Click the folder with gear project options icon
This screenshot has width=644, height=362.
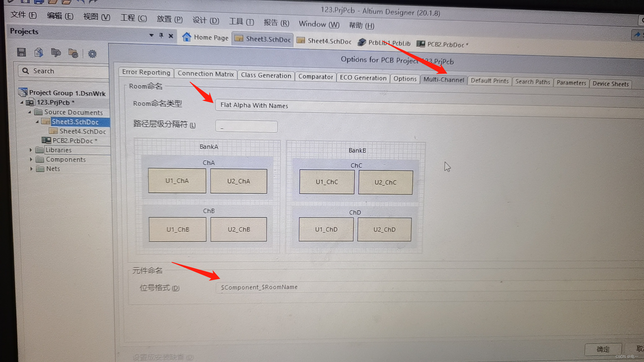(73, 53)
